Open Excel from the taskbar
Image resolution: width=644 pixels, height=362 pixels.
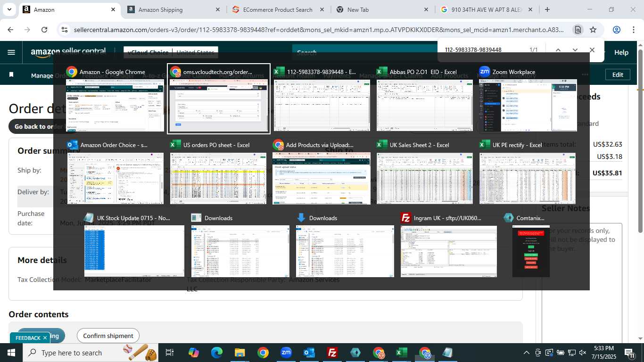[402, 353]
